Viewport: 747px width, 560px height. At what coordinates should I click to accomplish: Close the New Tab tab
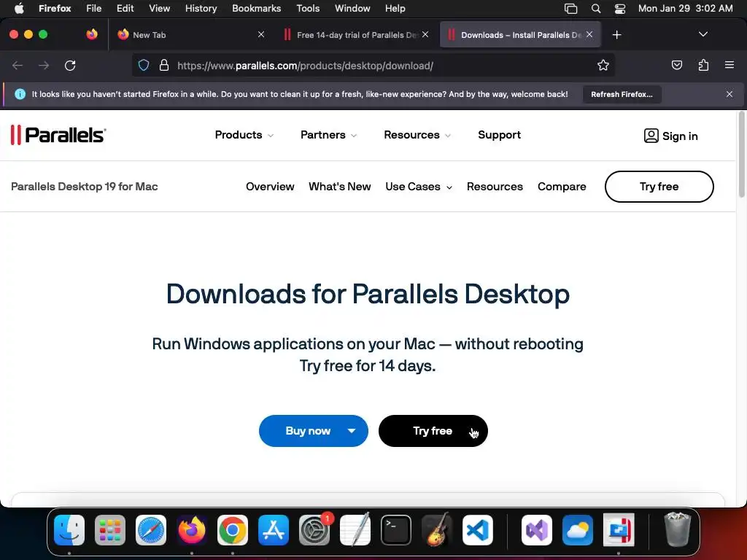pyautogui.click(x=261, y=34)
